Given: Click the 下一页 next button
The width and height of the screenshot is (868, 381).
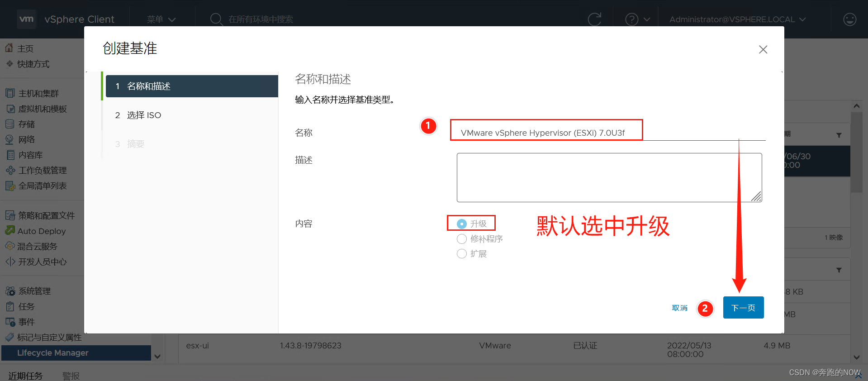Looking at the screenshot, I should [x=743, y=308].
